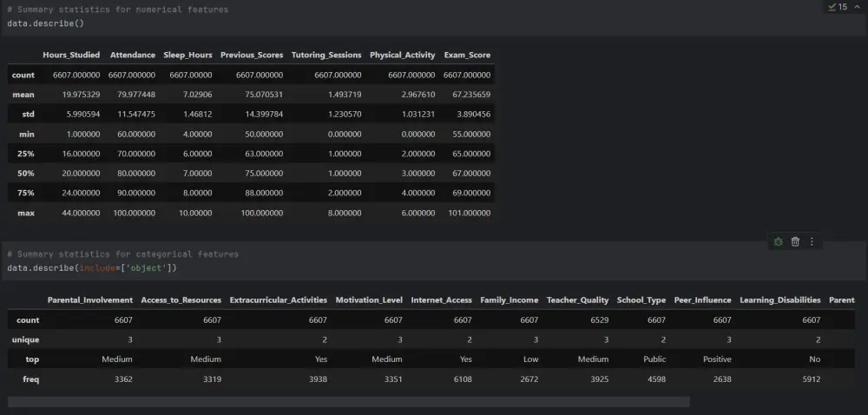This screenshot has width=868, height=415.
Task: Collapse the inspection widget using the up chevron
Action: coord(855,7)
